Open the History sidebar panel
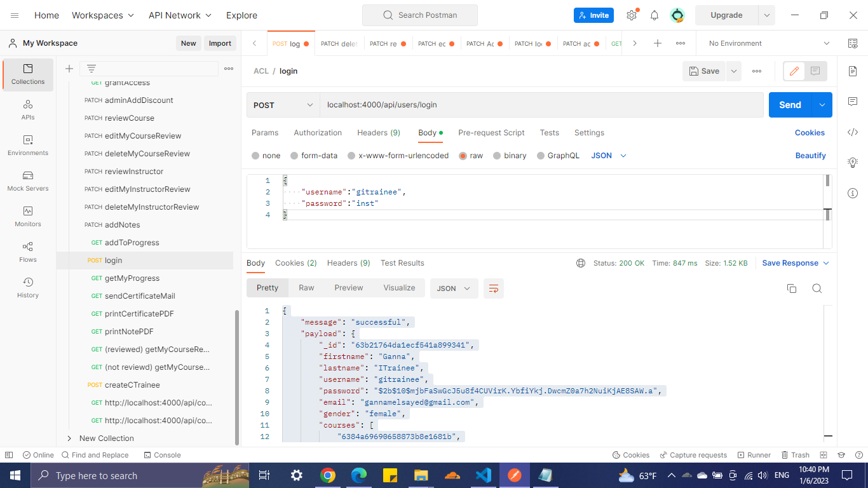Screen dimensions: 868x488 (x=27, y=286)
